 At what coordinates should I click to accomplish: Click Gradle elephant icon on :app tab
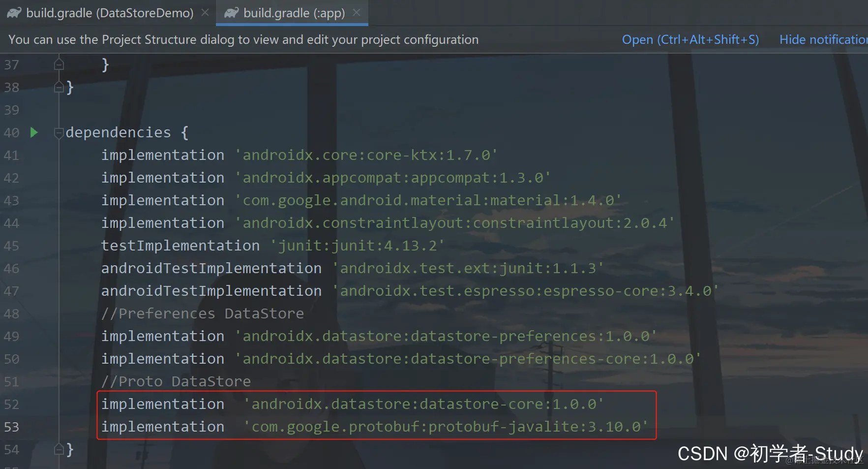coord(232,13)
